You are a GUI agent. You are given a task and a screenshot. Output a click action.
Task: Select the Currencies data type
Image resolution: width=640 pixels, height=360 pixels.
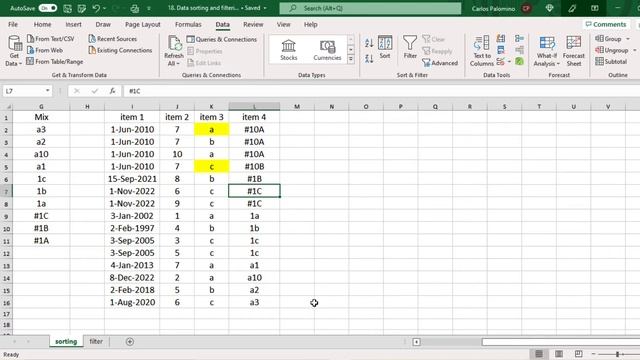point(327,50)
